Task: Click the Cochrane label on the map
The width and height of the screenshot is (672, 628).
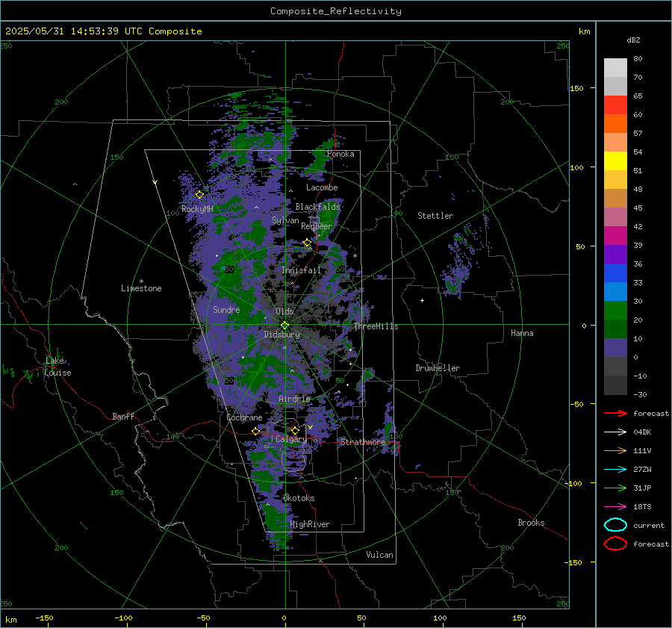Action: [x=244, y=417]
